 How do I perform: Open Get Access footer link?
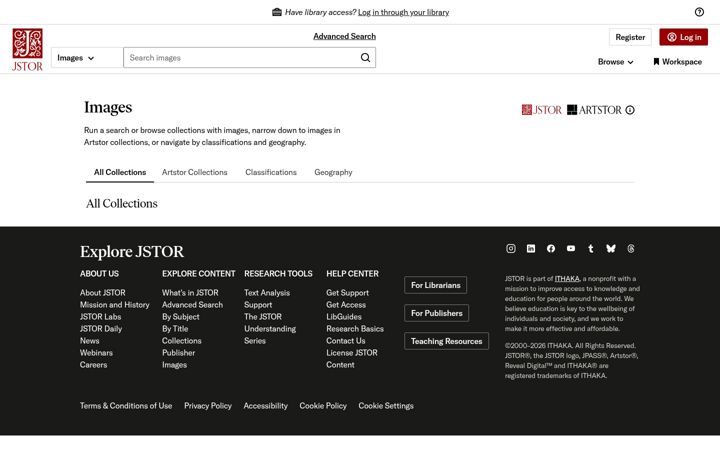point(346,304)
